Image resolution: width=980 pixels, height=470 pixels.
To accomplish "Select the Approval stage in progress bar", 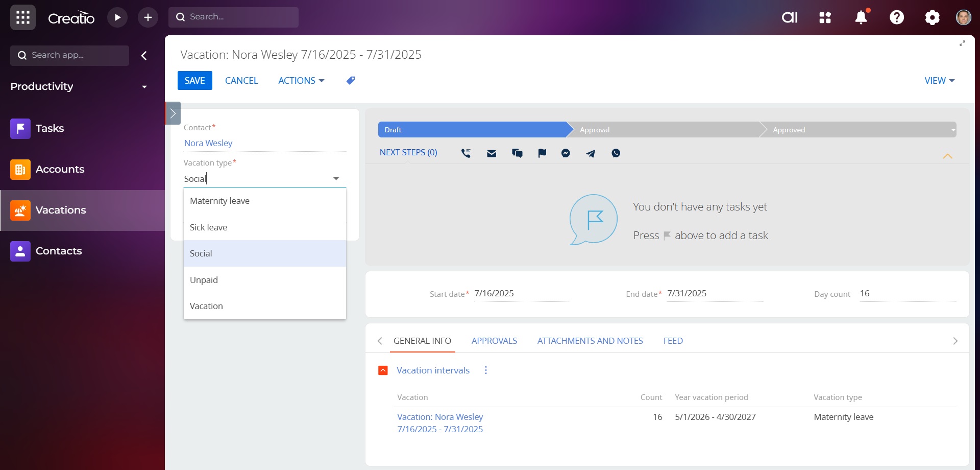I will (x=664, y=130).
